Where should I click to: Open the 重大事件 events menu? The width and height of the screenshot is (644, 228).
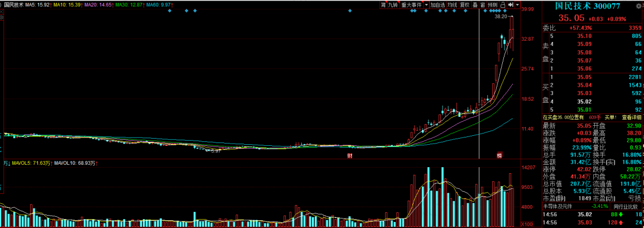click(x=411, y=4)
